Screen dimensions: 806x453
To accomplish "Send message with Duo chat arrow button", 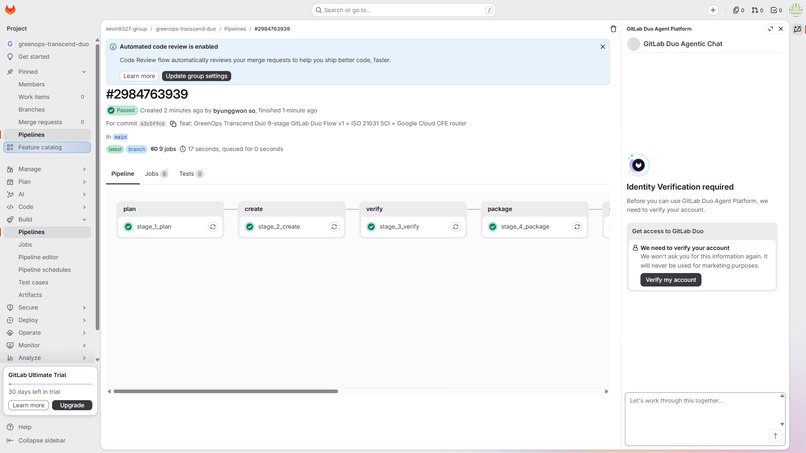I will click(x=775, y=436).
